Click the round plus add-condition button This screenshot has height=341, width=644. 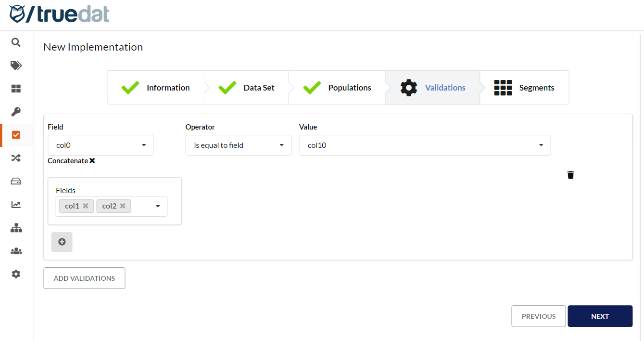click(x=62, y=242)
